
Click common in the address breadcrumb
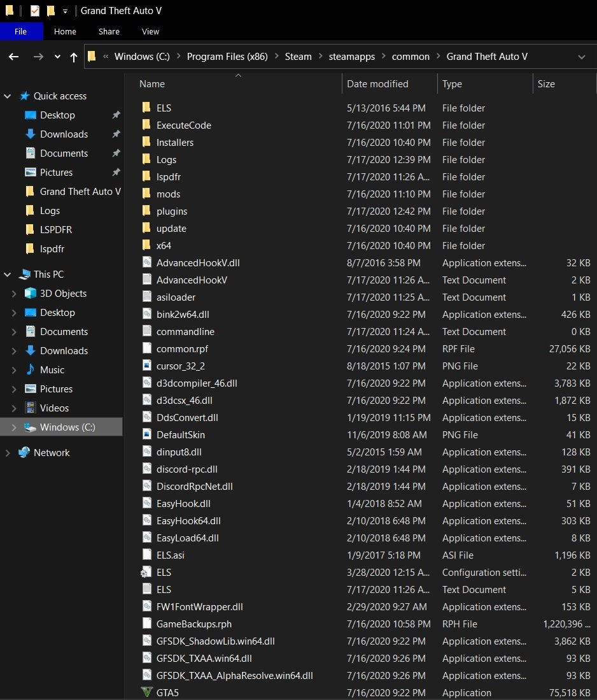point(411,57)
